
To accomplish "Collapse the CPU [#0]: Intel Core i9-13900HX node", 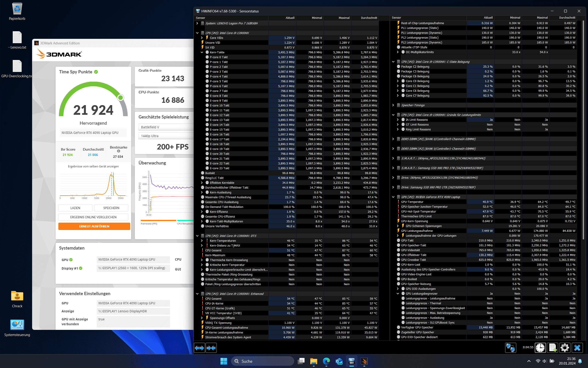I will pos(197,33).
